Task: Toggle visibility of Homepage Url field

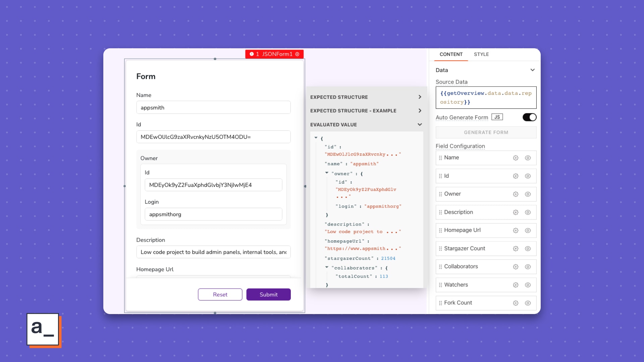Action: click(x=528, y=230)
